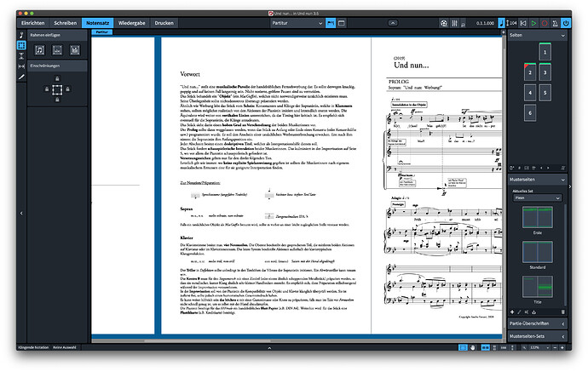This screenshot has height=372, width=588.
Task: Select the hand tool in status bar
Action: pos(472,347)
